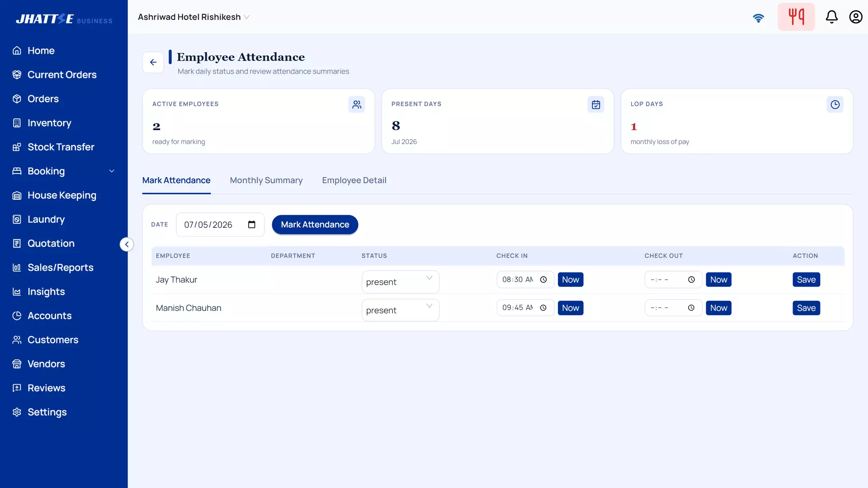Set Jay Thakur check-in to Now

click(571, 280)
